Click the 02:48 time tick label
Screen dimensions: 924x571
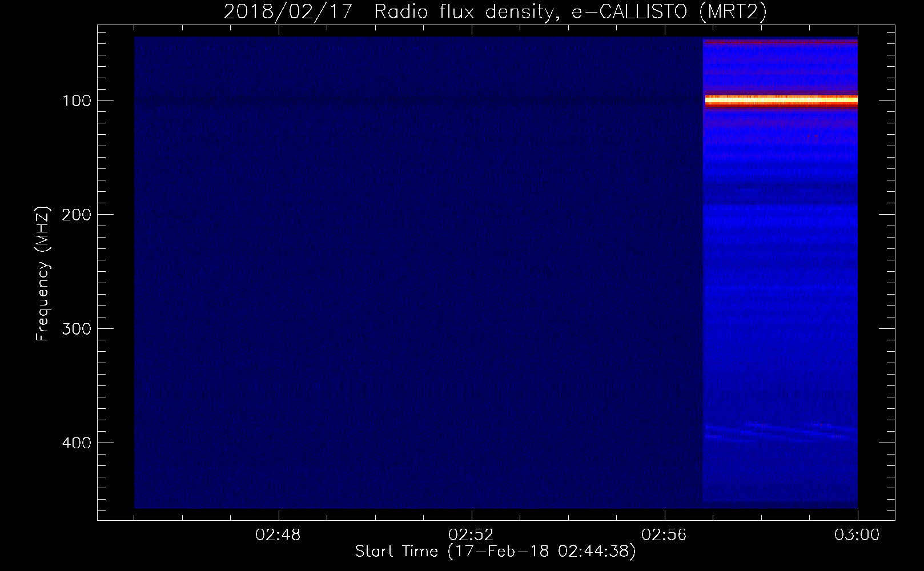coord(278,535)
